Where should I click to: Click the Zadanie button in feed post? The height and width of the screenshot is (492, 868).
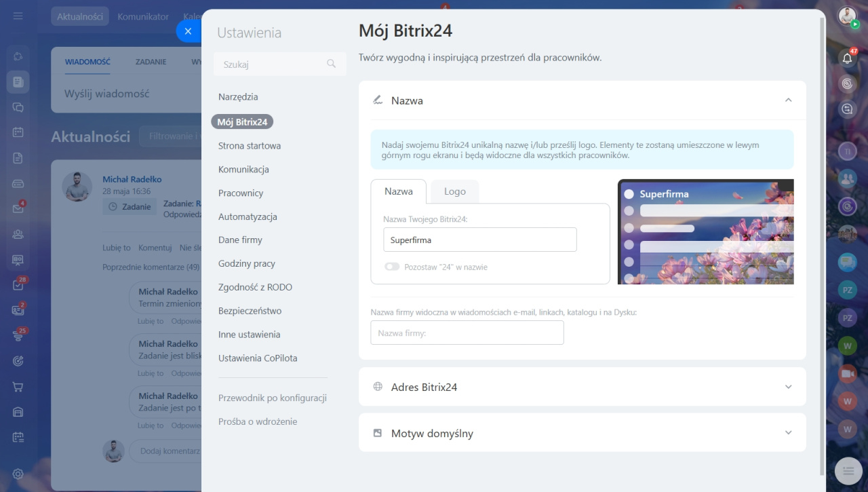130,207
